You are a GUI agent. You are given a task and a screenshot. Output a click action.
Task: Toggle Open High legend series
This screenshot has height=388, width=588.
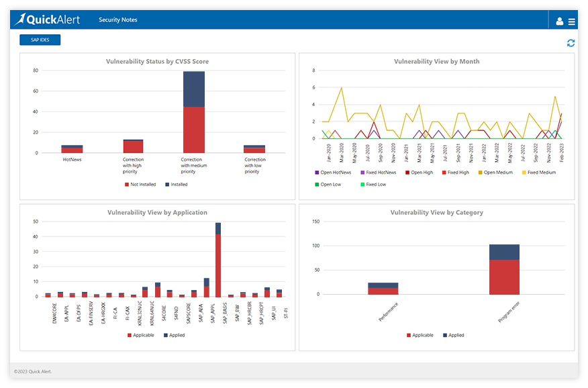[420, 173]
